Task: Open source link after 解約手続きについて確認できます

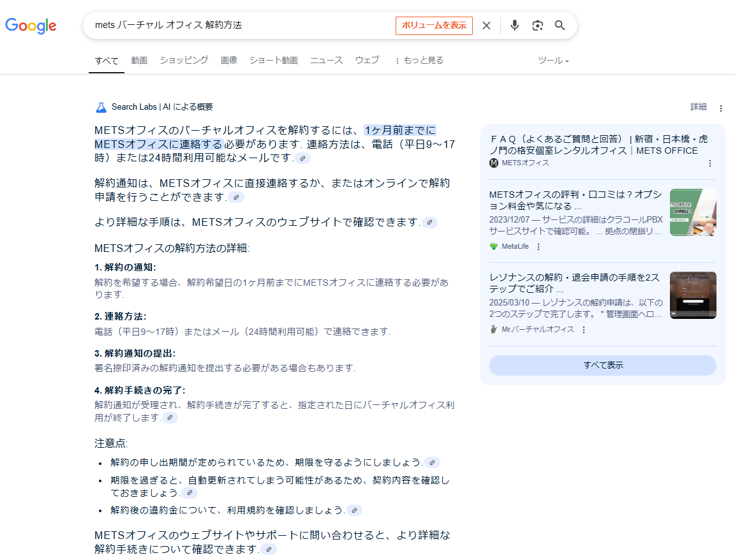Action: click(x=269, y=549)
